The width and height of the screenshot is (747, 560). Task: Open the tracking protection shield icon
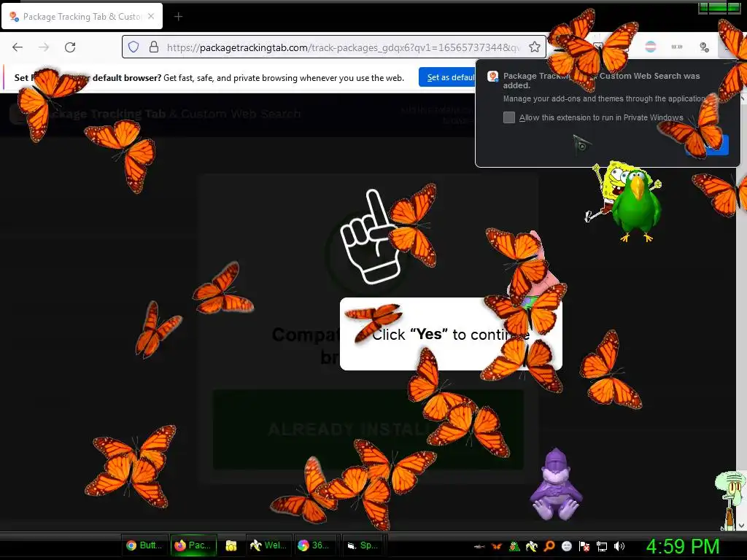(133, 47)
